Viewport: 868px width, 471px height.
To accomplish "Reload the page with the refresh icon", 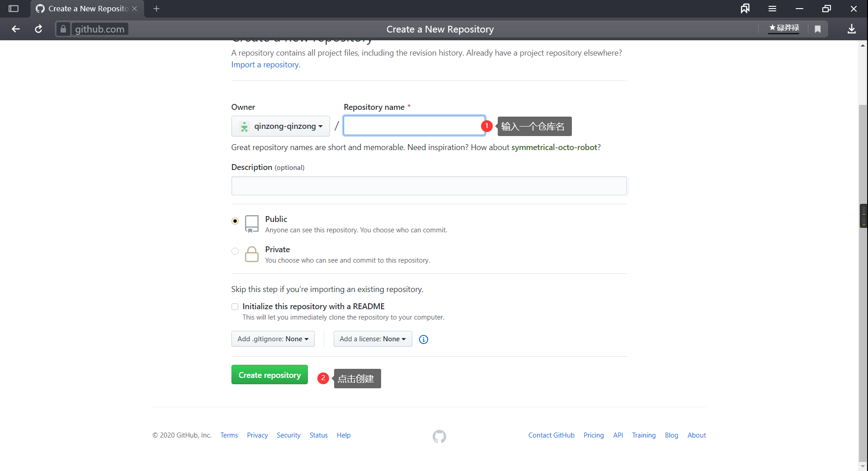I will coord(38,29).
